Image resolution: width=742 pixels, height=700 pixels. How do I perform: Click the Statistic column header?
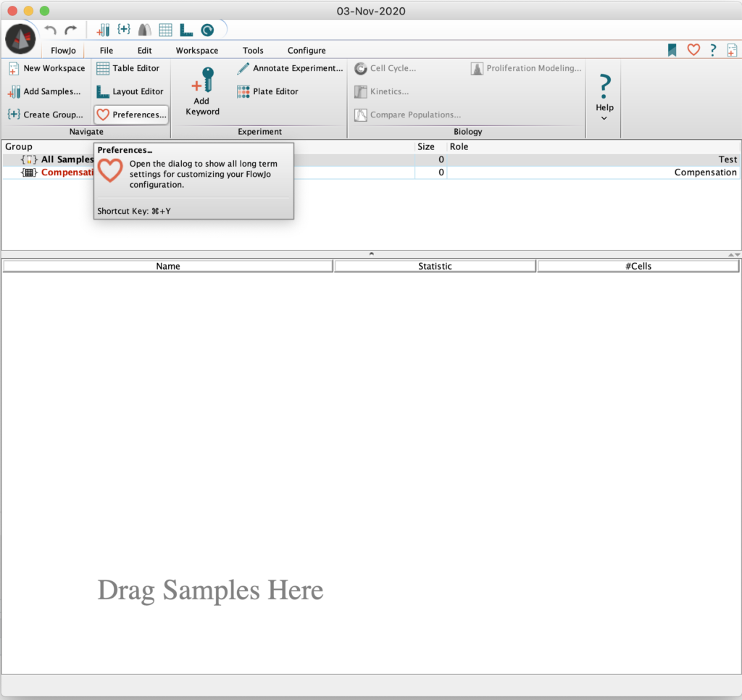(435, 266)
